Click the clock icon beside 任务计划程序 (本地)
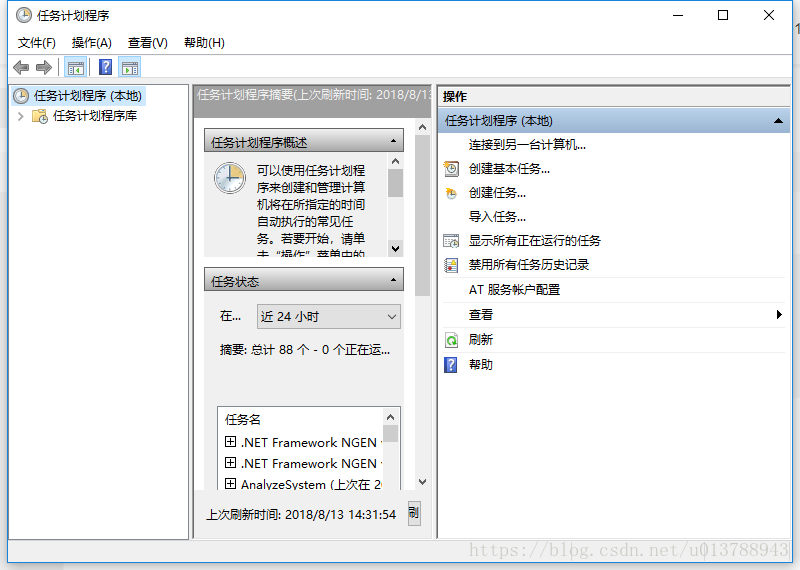The image size is (800, 570). pos(21,96)
